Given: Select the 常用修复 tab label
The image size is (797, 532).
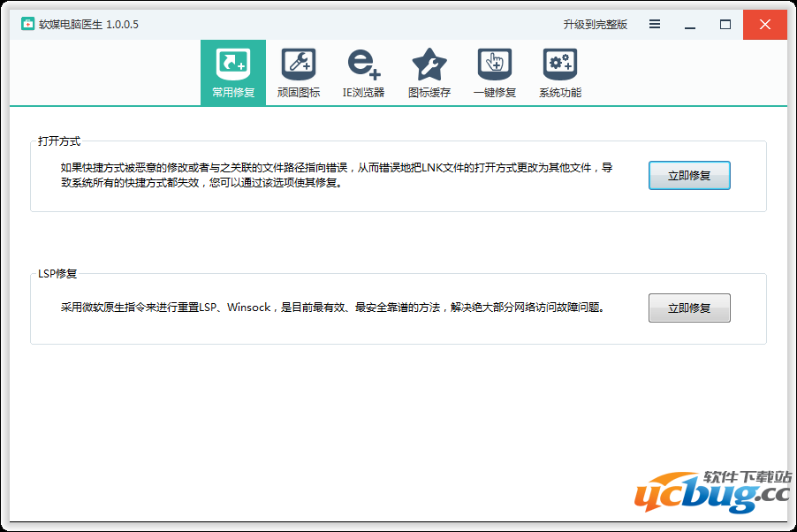Looking at the screenshot, I should (x=233, y=93).
